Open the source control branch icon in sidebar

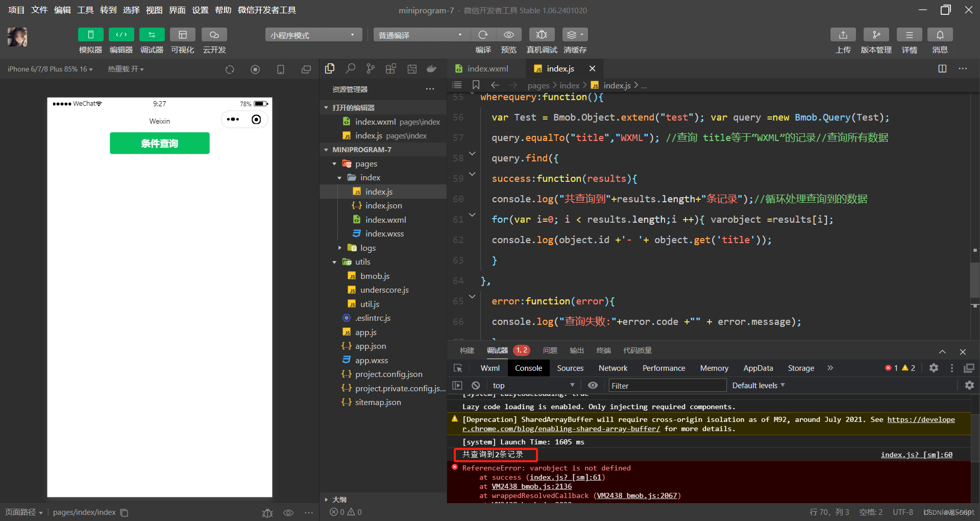coord(371,68)
